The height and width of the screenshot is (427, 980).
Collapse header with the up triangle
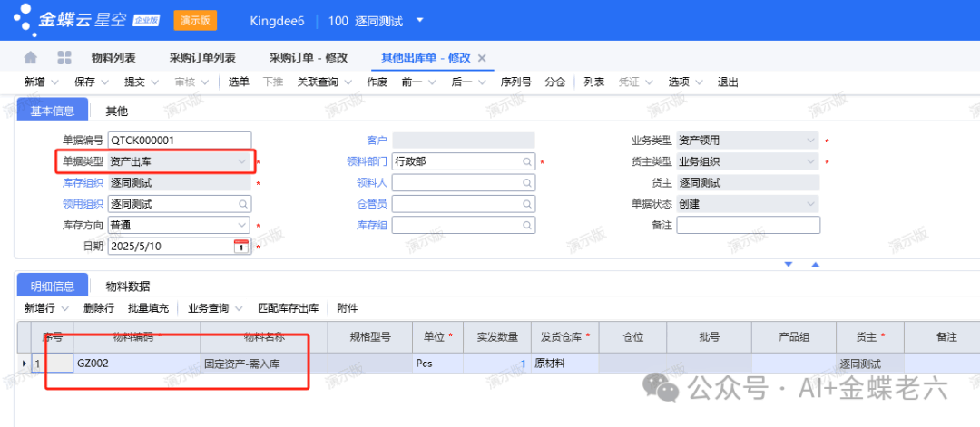pos(815,265)
